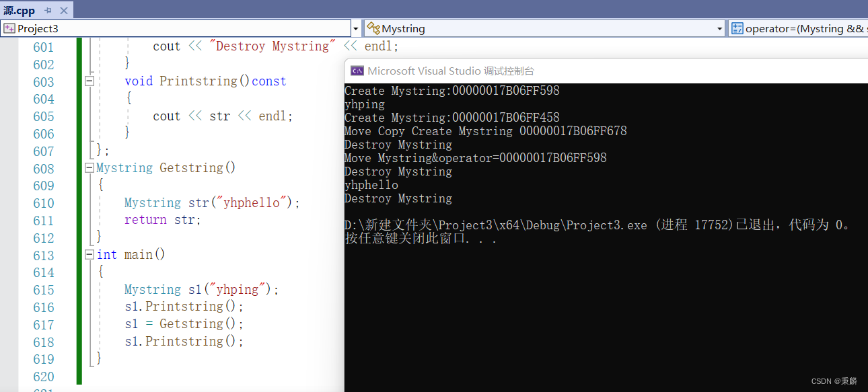Collapse the Printstring function block
Screen dimensions: 868x392
click(x=89, y=81)
